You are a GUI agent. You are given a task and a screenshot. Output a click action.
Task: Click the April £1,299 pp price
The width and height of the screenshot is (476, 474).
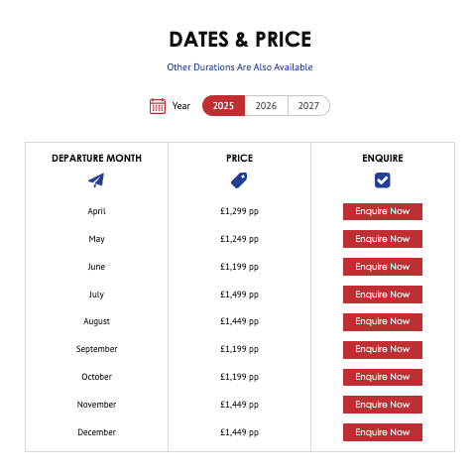(x=239, y=211)
